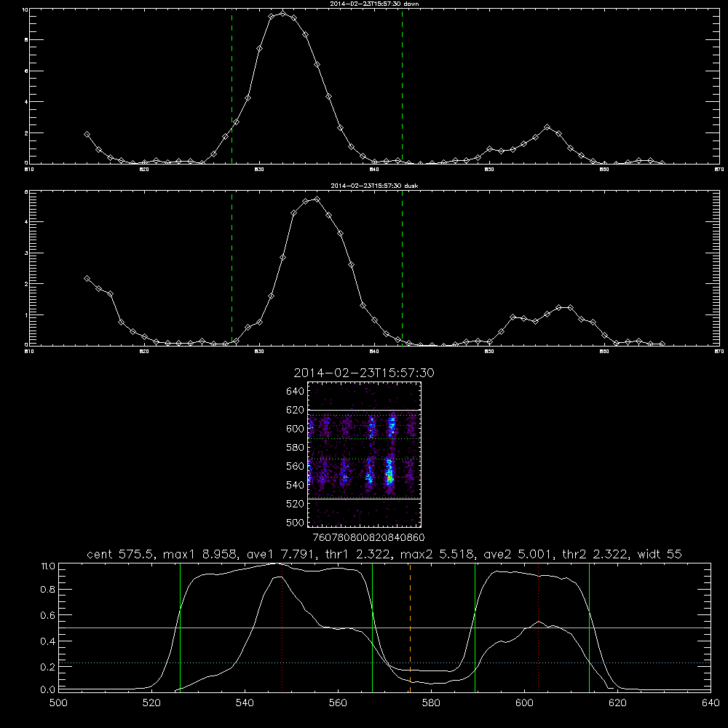Viewport: 728px width, 728px height.
Task: Click the secondary-peak diamond near 855 in the dawn plot
Action: (x=547, y=127)
